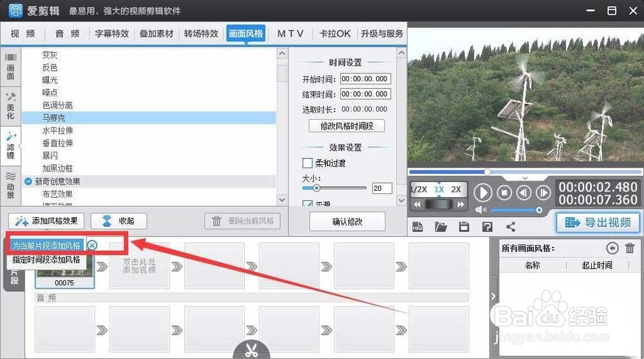This screenshot has height=359, width=644.
Task: Click the playback progress bar handle
Action: [x=487, y=172]
